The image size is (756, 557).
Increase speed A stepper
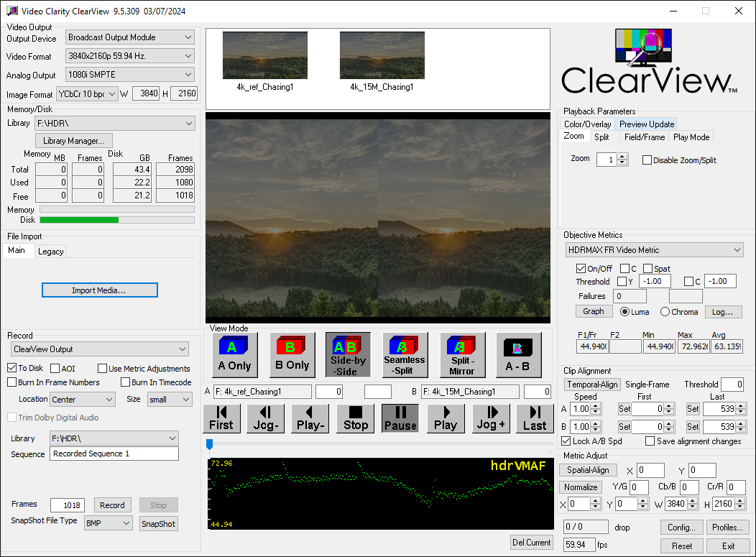point(596,406)
